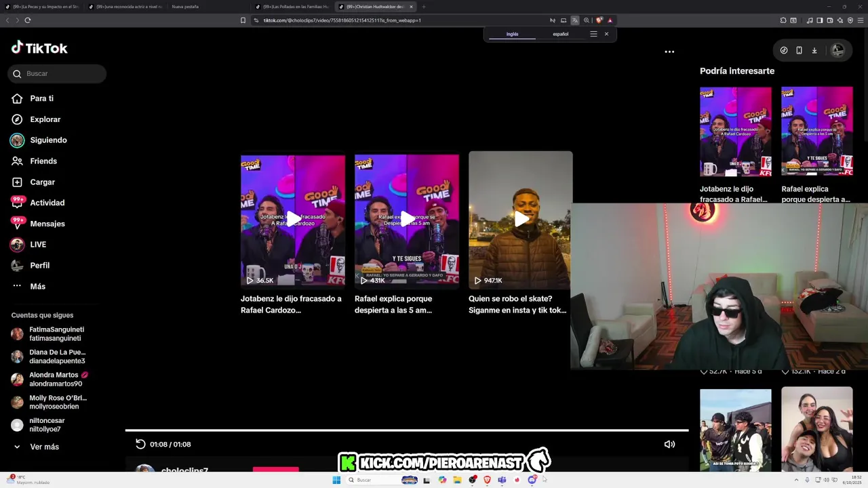868x488 pixels.
Task: Switch to Las Polladas en las Familias tab
Action: [x=292, y=7]
